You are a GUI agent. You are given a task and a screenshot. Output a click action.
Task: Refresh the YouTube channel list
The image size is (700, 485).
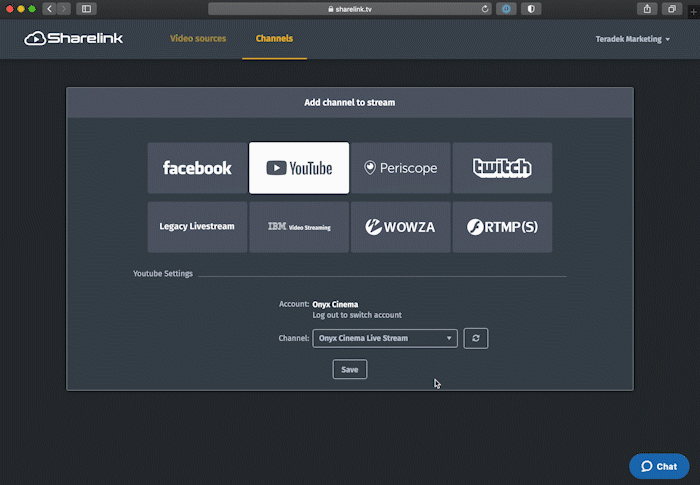click(476, 338)
